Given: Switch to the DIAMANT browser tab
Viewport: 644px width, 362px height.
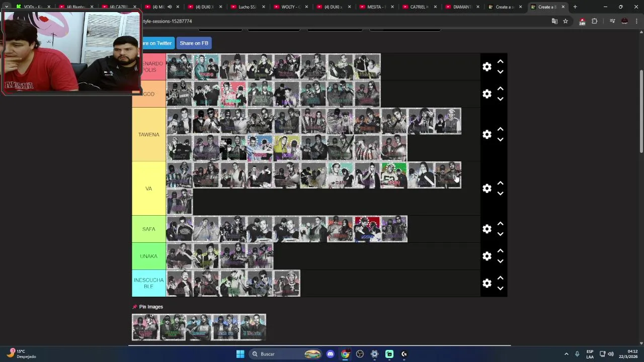Looking at the screenshot, I should (462, 7).
